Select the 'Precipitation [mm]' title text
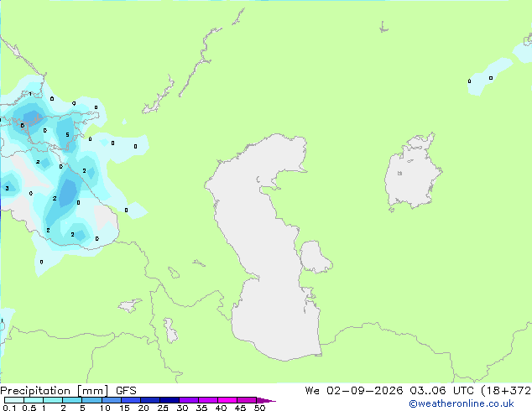Image resolution: width=532 pixels, height=411 pixels. [55, 391]
